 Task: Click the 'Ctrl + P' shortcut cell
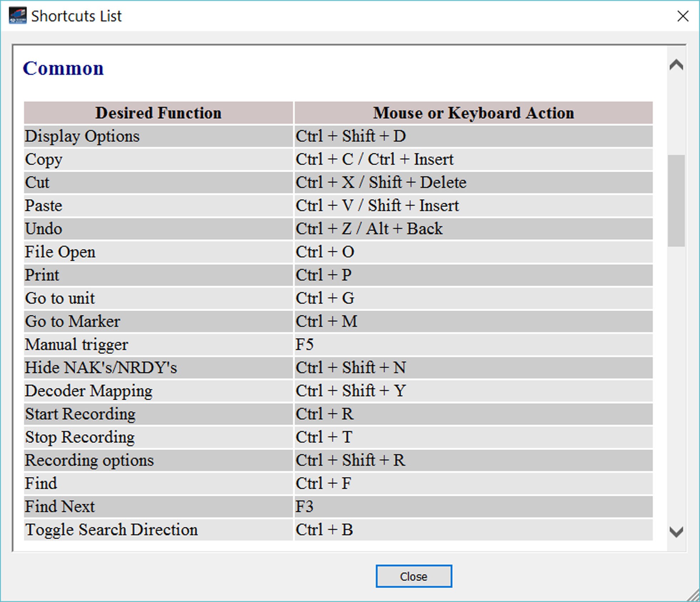click(x=473, y=275)
